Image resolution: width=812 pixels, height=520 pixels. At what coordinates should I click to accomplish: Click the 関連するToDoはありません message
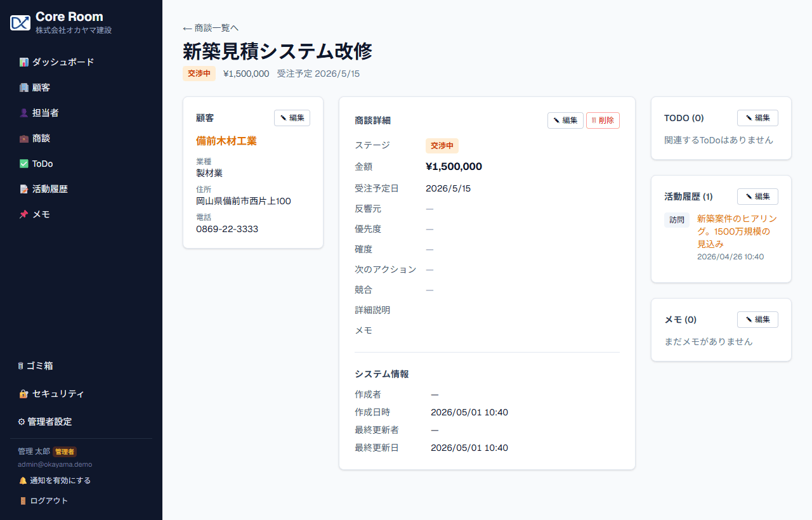(x=719, y=140)
